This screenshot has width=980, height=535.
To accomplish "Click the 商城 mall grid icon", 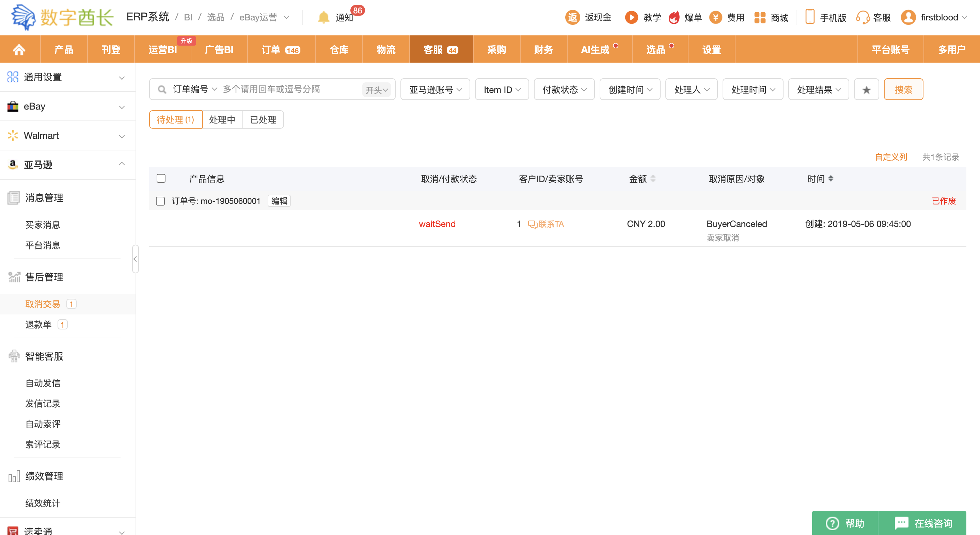I will tap(759, 17).
